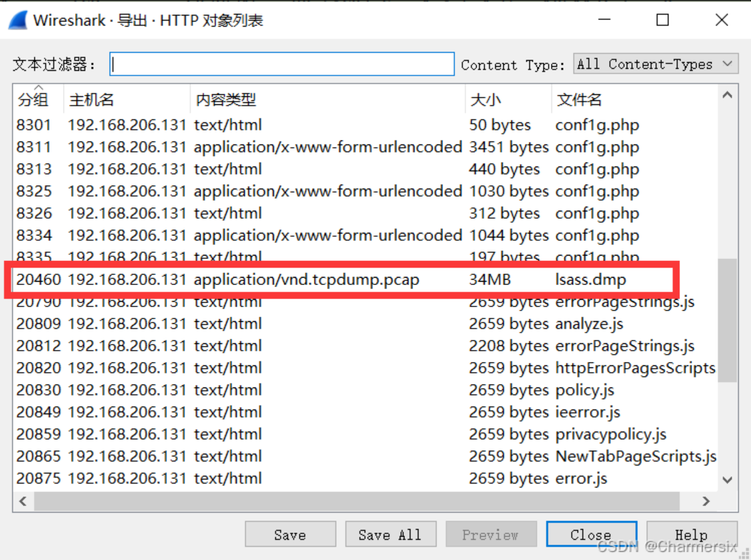The width and height of the screenshot is (751, 560).
Task: Select packet 8311 row with 3451 bytes
Action: coord(366,147)
